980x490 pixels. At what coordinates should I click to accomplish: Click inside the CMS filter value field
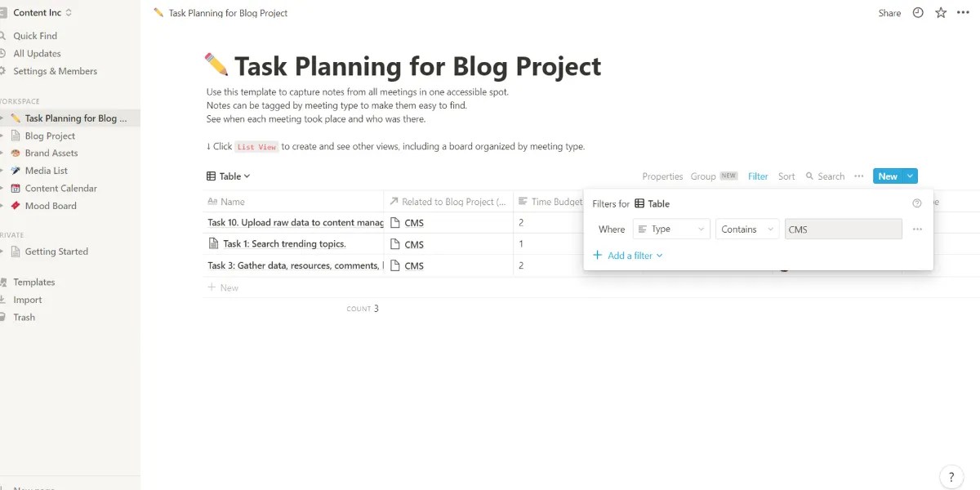pos(843,229)
